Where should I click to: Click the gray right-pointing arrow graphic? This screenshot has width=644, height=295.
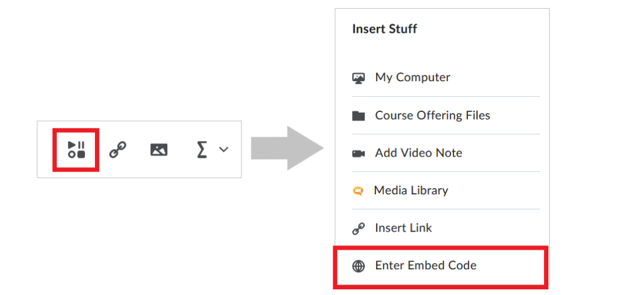point(287,148)
